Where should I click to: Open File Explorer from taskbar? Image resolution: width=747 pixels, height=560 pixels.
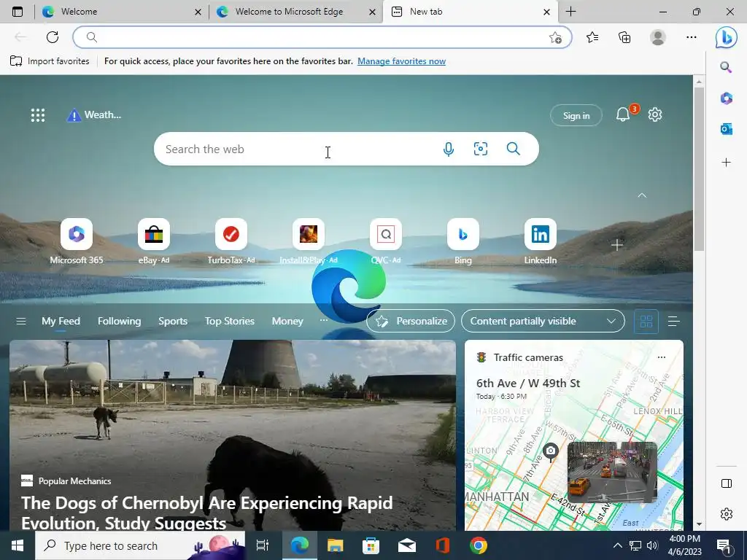[x=335, y=545]
